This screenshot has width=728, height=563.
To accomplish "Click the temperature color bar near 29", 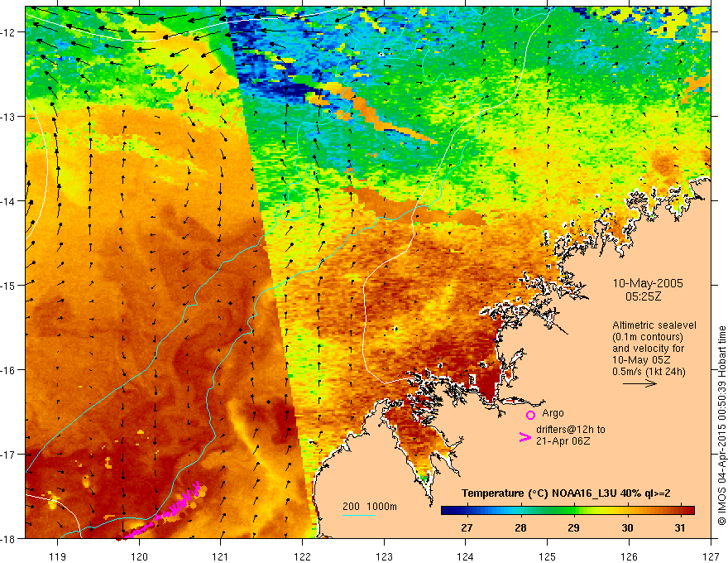I will coord(574,511).
